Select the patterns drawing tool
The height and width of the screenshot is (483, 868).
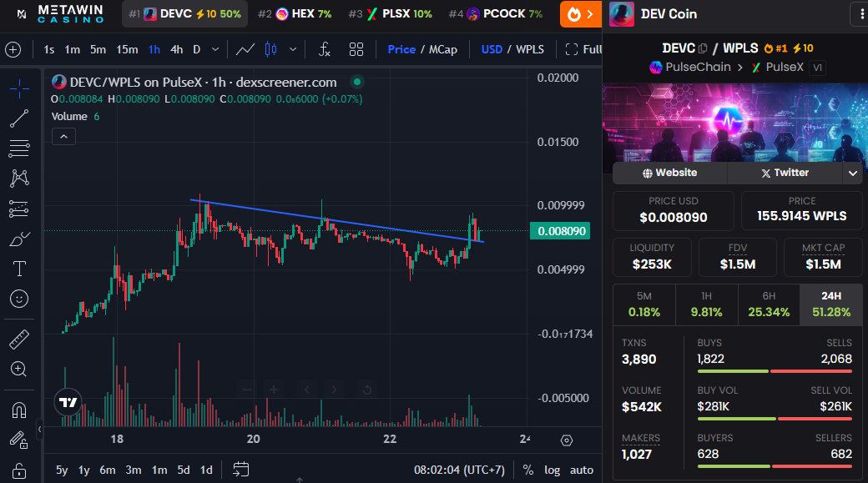pos(19,179)
